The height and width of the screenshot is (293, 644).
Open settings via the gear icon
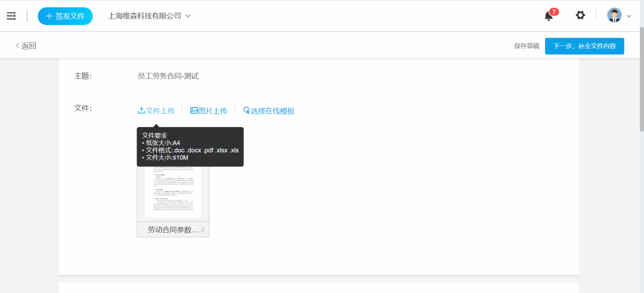coord(580,16)
